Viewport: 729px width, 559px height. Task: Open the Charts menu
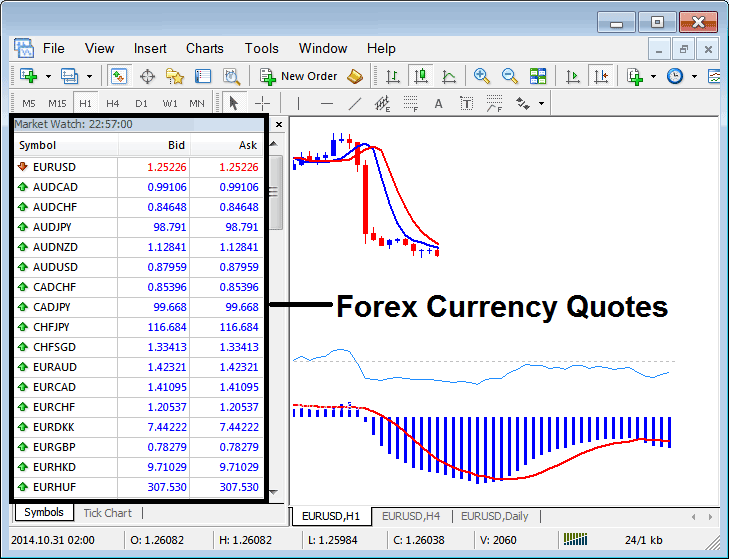pos(204,48)
